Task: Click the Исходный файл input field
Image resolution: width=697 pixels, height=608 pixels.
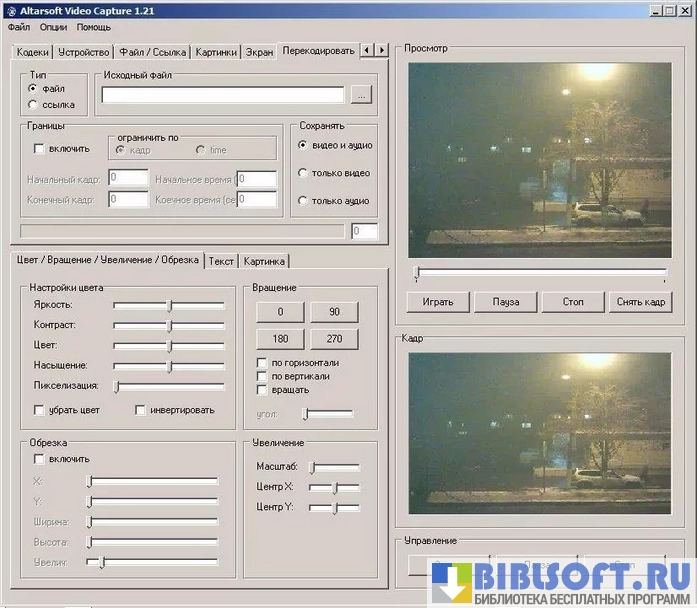Action: click(x=222, y=95)
